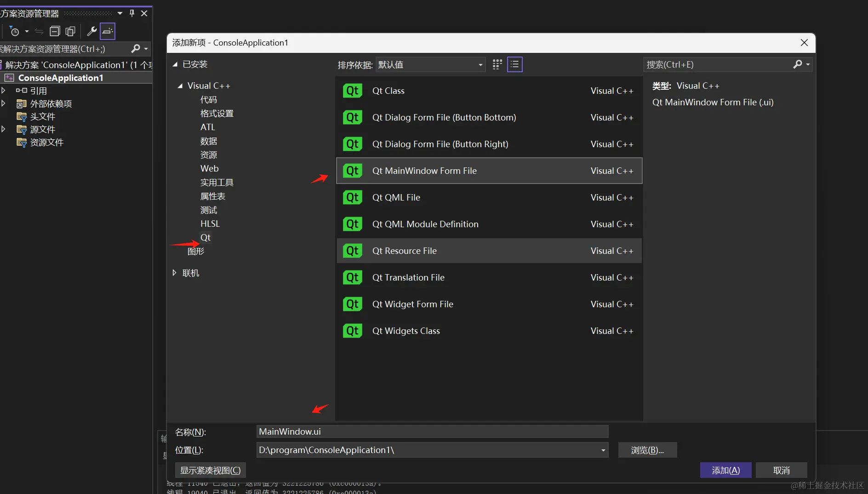Select the Qt Class template
Image resolution: width=868 pixels, height=494 pixels.
coord(489,91)
